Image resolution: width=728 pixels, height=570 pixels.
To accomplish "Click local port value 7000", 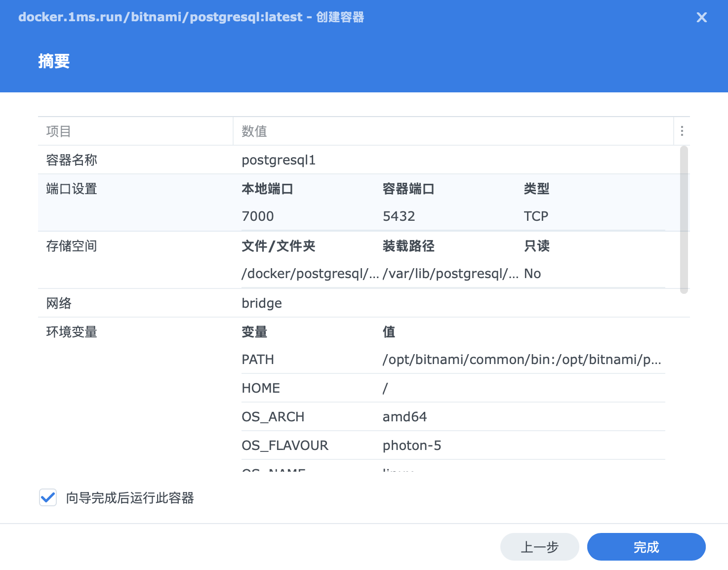I will tap(258, 216).
